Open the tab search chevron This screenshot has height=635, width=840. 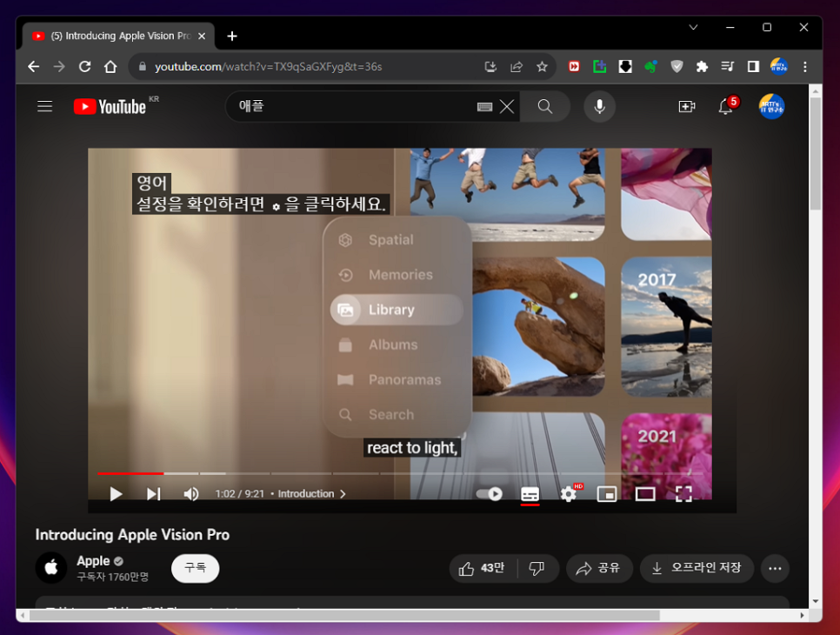click(x=693, y=27)
